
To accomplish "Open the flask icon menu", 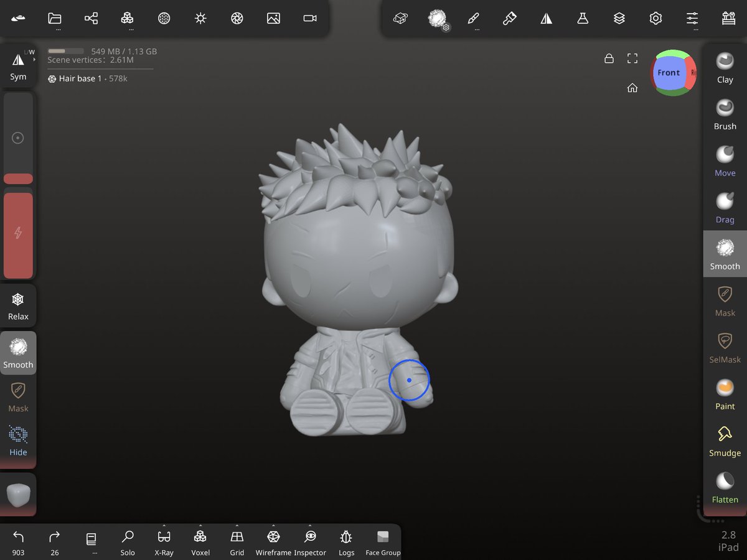I will point(583,19).
